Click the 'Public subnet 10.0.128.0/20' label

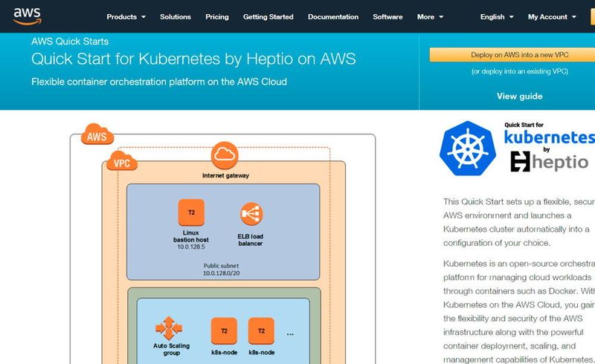221,269
